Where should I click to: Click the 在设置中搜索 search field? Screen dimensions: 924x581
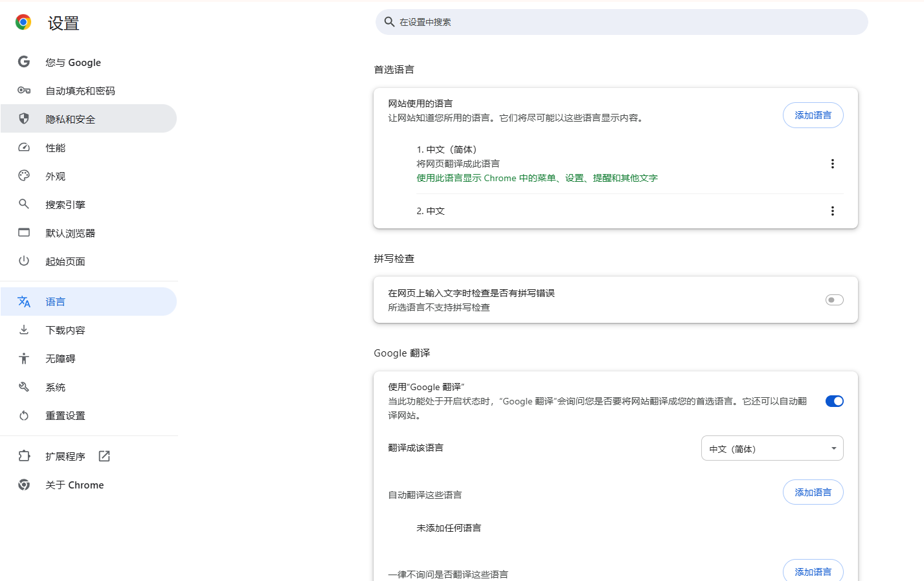(x=622, y=22)
